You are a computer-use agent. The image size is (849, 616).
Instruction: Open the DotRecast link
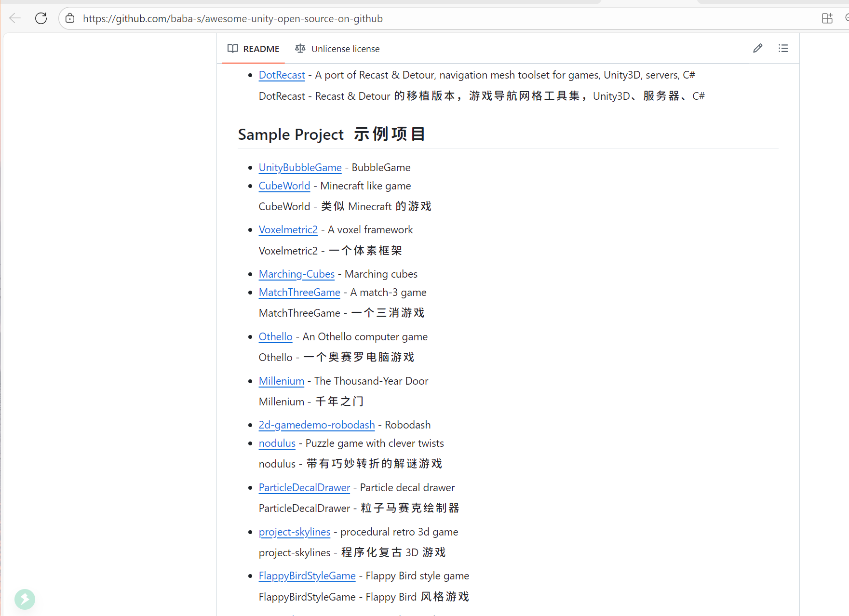pos(282,75)
